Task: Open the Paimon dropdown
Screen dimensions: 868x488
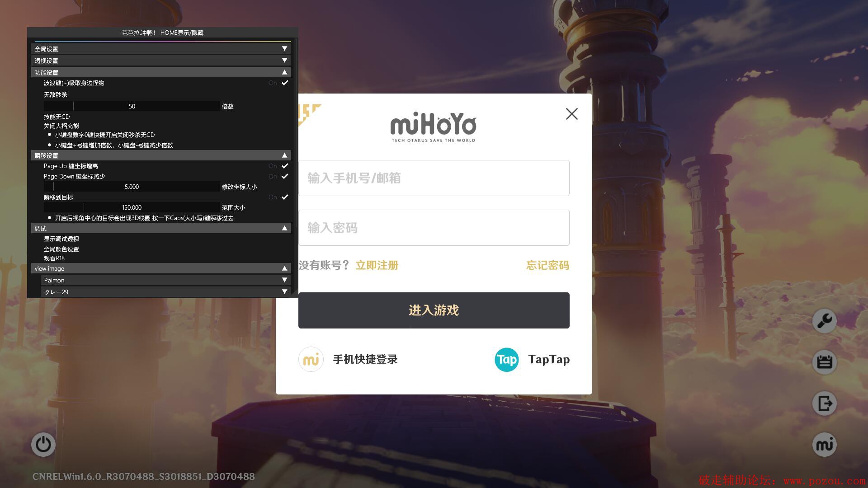Action: (x=165, y=280)
